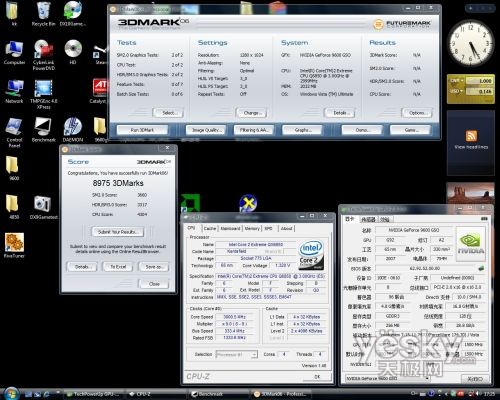Switch to 3DMark06 Professional taskbar item

[281, 394]
